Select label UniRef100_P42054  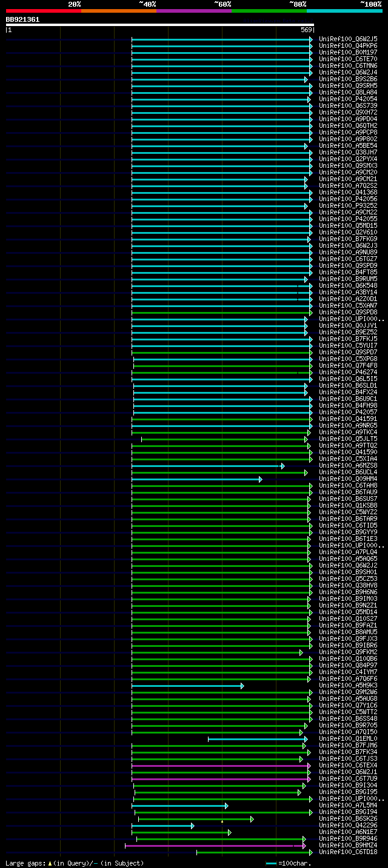[348, 99]
